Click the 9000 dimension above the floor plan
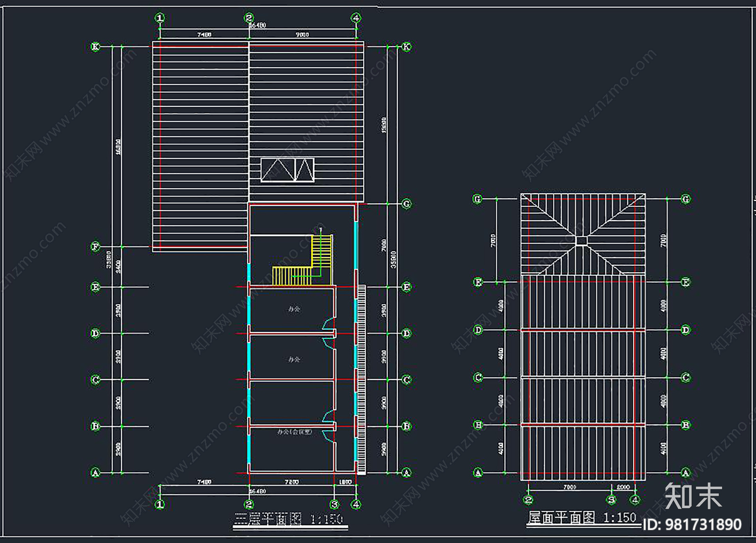The height and width of the screenshot is (543, 756). 302,34
